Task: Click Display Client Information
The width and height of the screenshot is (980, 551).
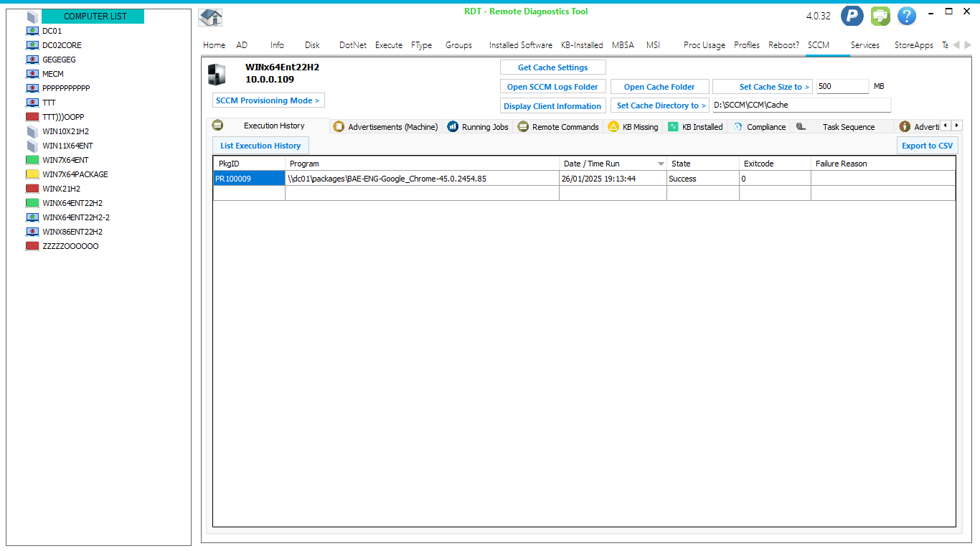Action: [553, 105]
